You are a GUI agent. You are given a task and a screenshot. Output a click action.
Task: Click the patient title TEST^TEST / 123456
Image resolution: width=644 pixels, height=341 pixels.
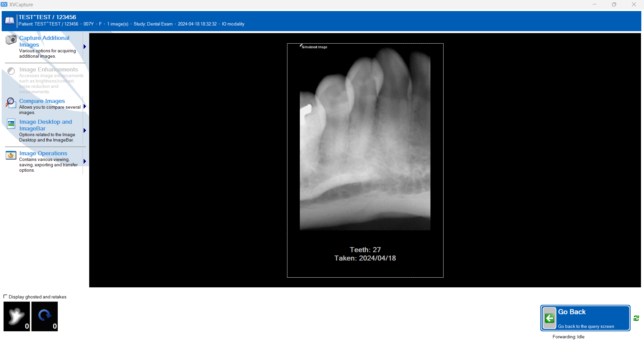[x=47, y=17]
